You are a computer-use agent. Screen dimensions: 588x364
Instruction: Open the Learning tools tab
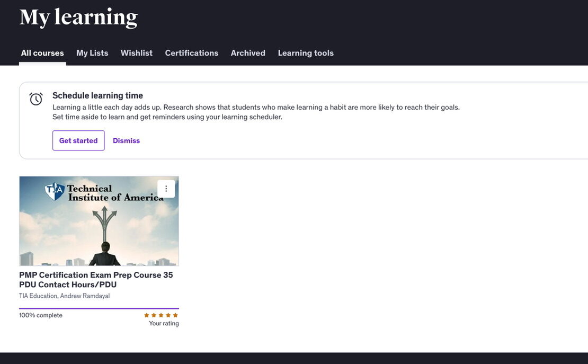click(x=306, y=53)
